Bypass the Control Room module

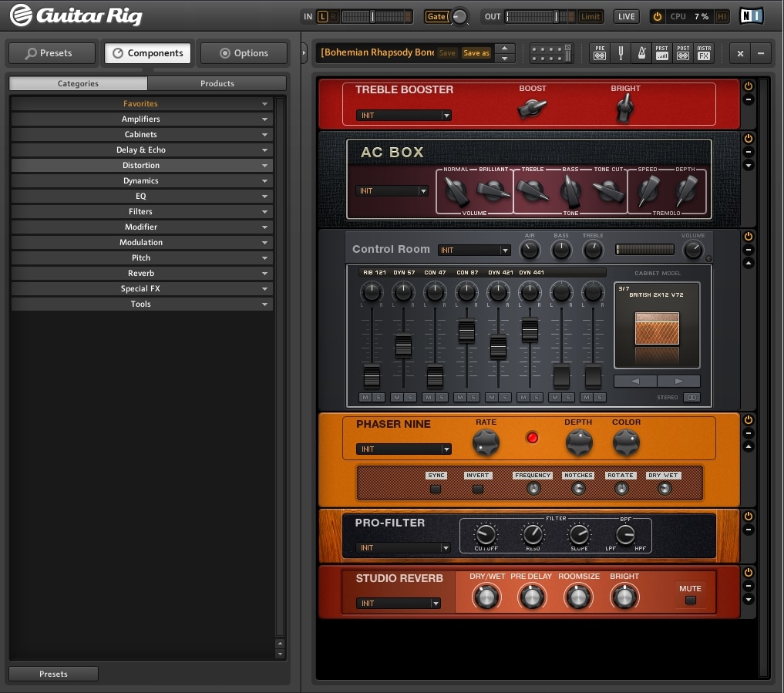pos(748,236)
